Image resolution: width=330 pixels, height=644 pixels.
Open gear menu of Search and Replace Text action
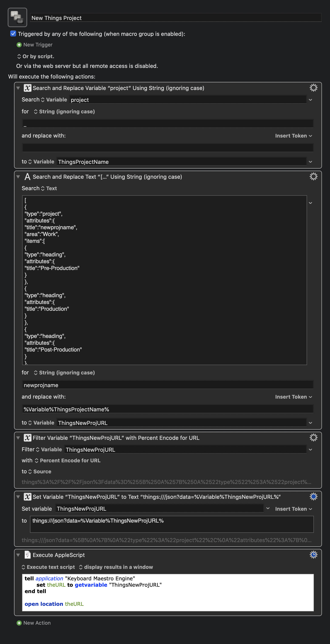pyautogui.click(x=313, y=177)
